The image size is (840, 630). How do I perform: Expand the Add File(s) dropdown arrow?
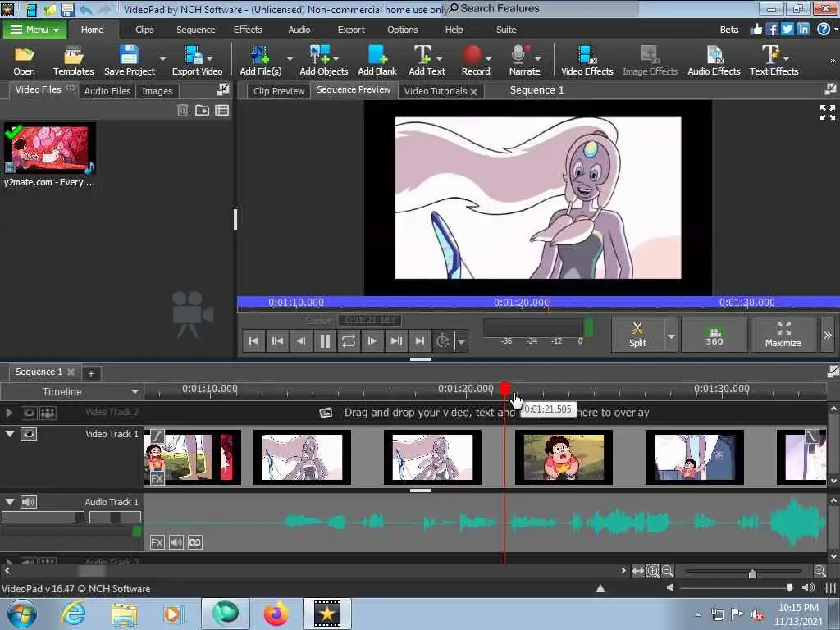(x=290, y=58)
